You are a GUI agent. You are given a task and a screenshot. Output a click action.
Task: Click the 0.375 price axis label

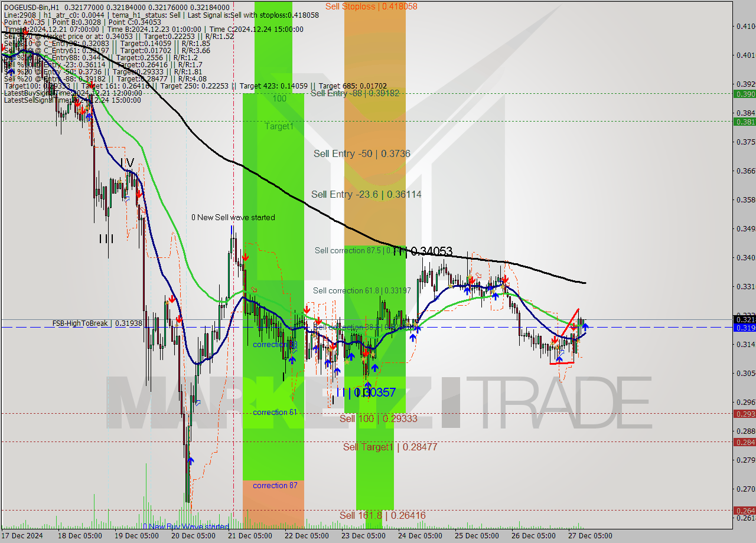tap(745, 142)
